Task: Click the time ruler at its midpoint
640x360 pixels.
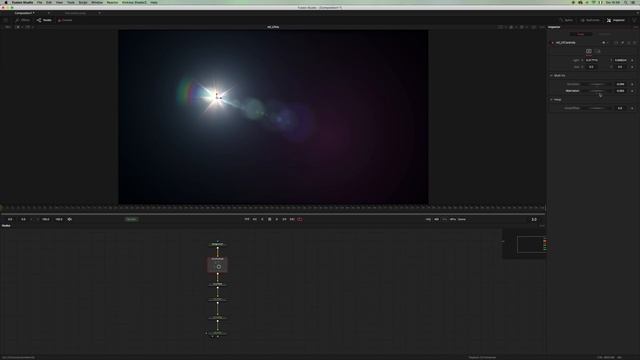Action: [x=273, y=208]
